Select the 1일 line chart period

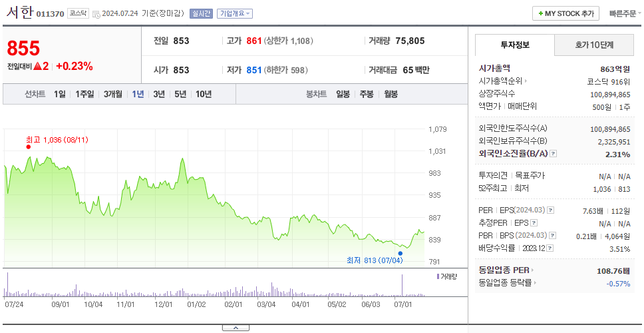(x=60, y=94)
